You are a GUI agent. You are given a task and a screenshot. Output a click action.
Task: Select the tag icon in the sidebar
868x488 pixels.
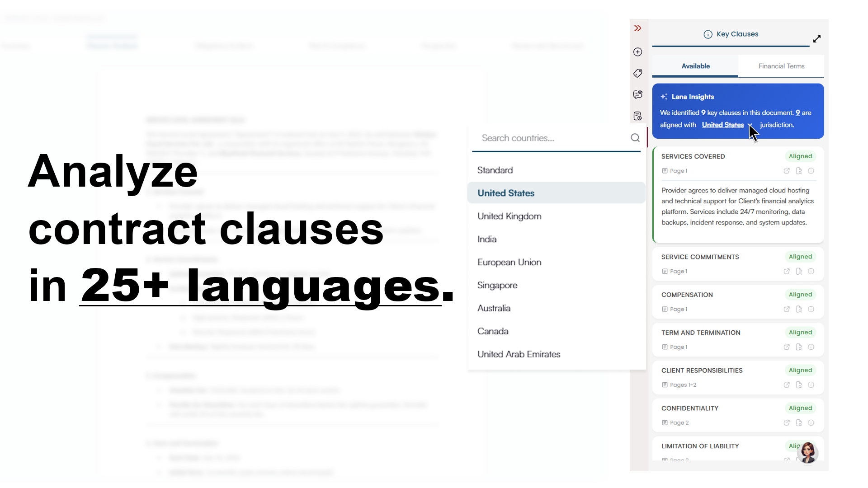(x=638, y=73)
